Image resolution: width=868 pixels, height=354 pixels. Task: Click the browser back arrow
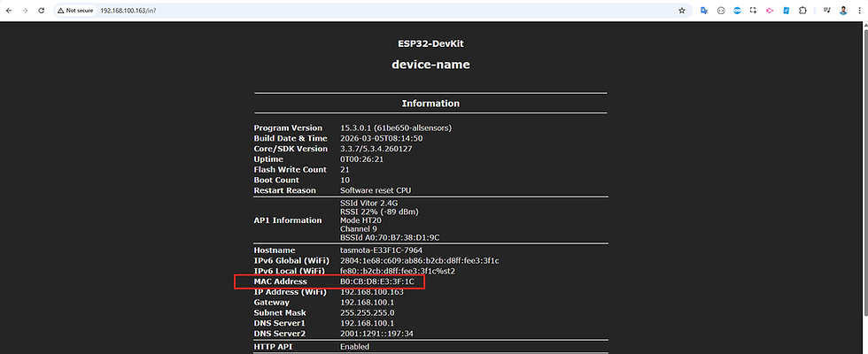pos(10,11)
